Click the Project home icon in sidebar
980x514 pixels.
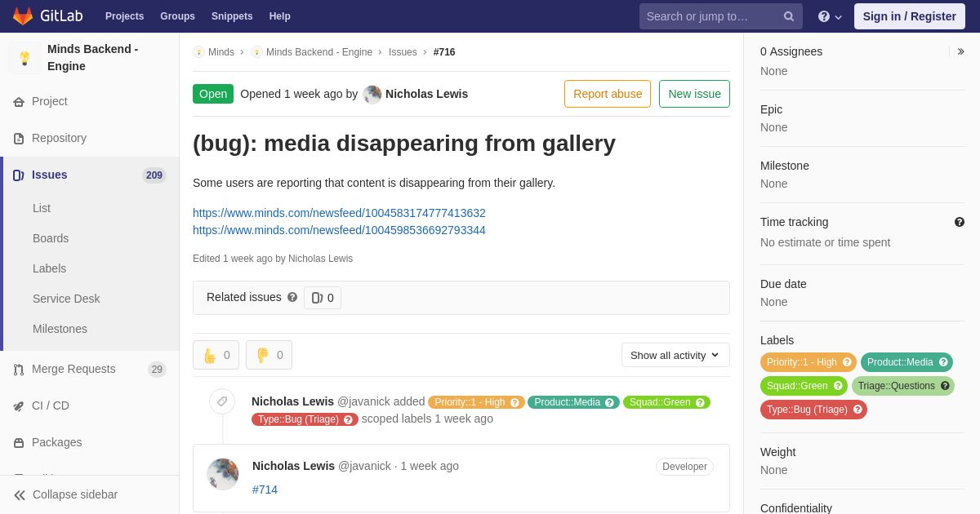click(x=19, y=102)
